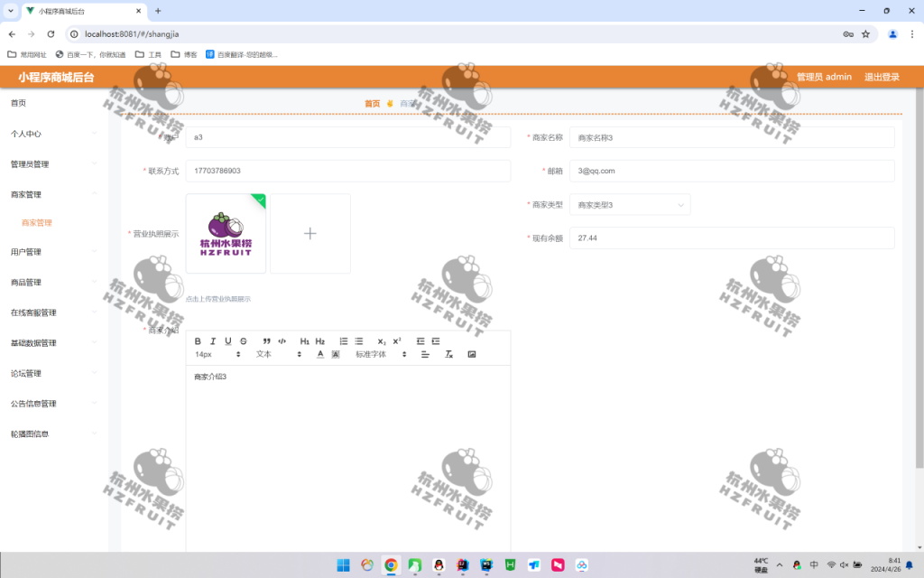
Task: Apply superscript formatting
Action: (396, 341)
